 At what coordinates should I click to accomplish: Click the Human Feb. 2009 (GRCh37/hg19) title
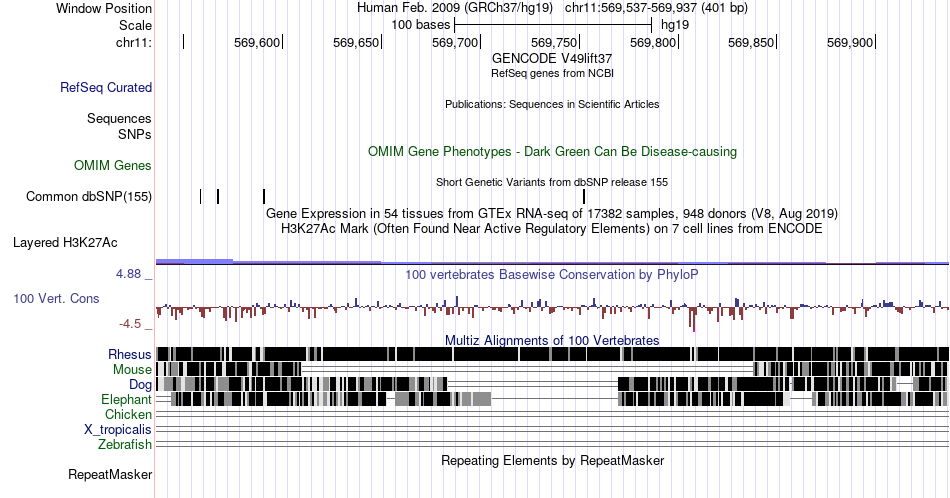[455, 8]
